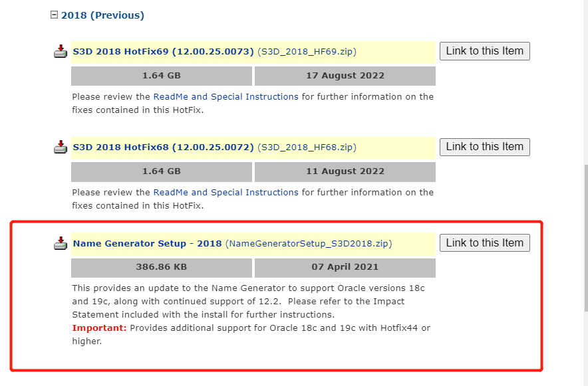The width and height of the screenshot is (588, 386).
Task: Click the 17 August 2022 date cell
Action: click(345, 76)
